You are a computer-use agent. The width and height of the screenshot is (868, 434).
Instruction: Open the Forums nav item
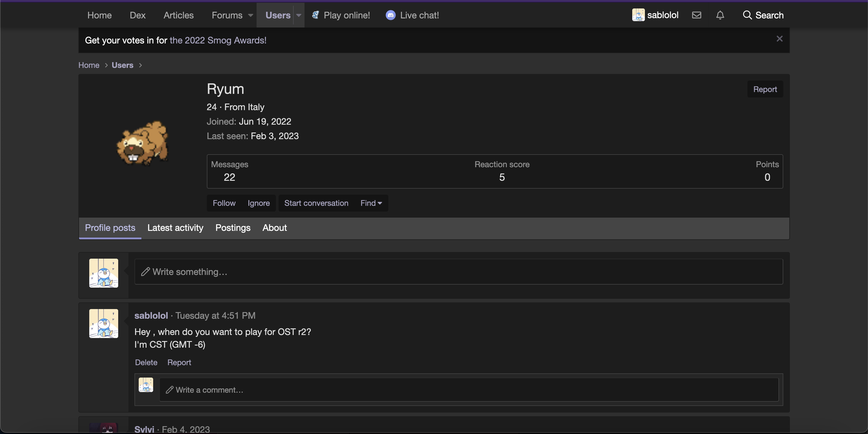(x=227, y=15)
